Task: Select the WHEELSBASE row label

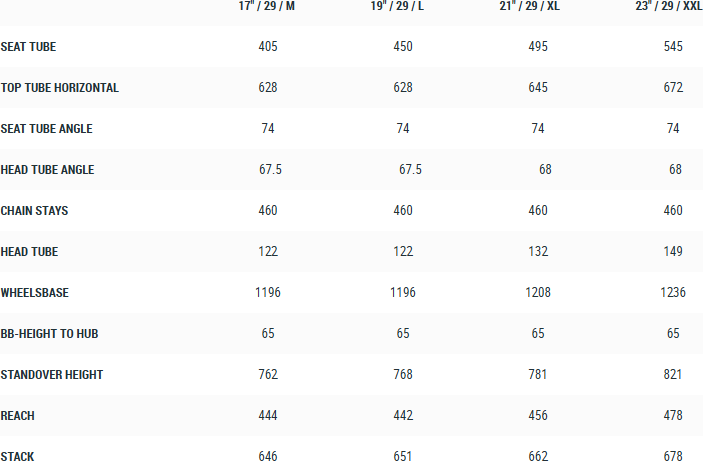Action: click(x=35, y=293)
